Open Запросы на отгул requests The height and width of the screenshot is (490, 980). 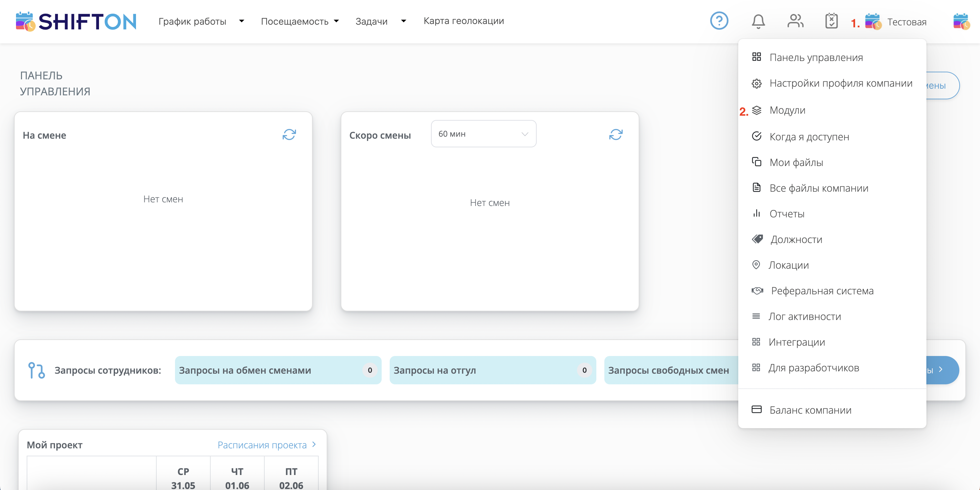tap(493, 370)
